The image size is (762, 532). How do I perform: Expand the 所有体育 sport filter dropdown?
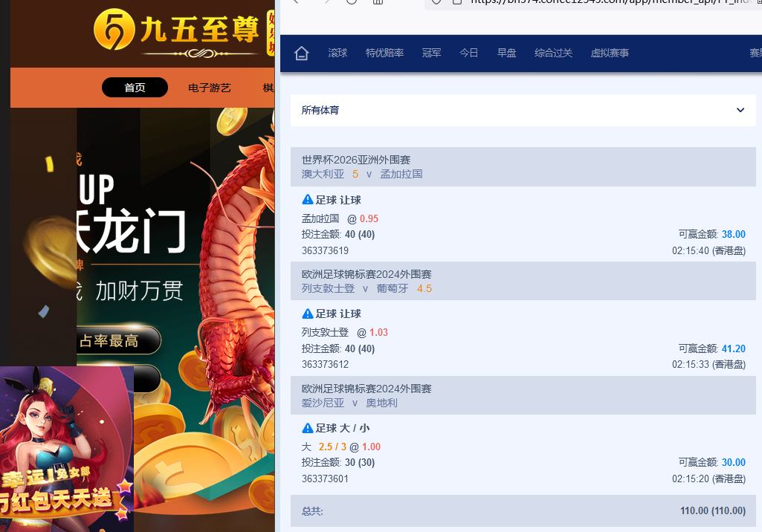click(x=523, y=110)
